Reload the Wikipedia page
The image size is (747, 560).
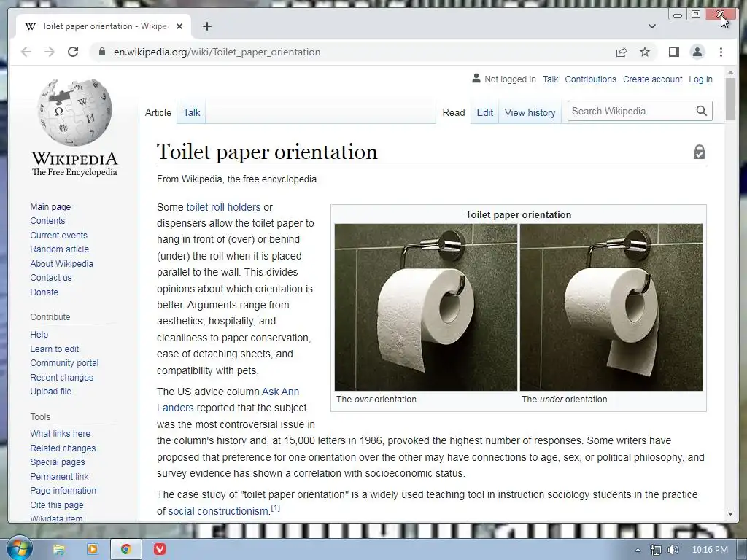pyautogui.click(x=73, y=52)
